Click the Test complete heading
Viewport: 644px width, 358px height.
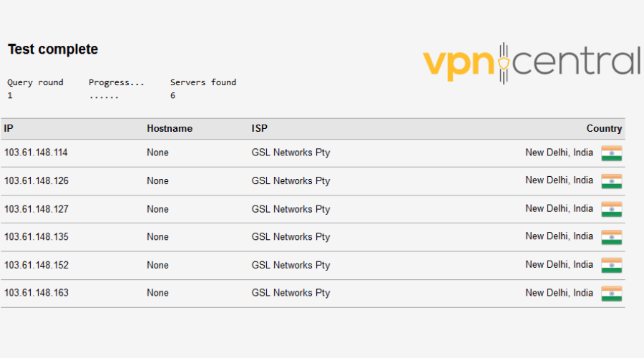[53, 49]
